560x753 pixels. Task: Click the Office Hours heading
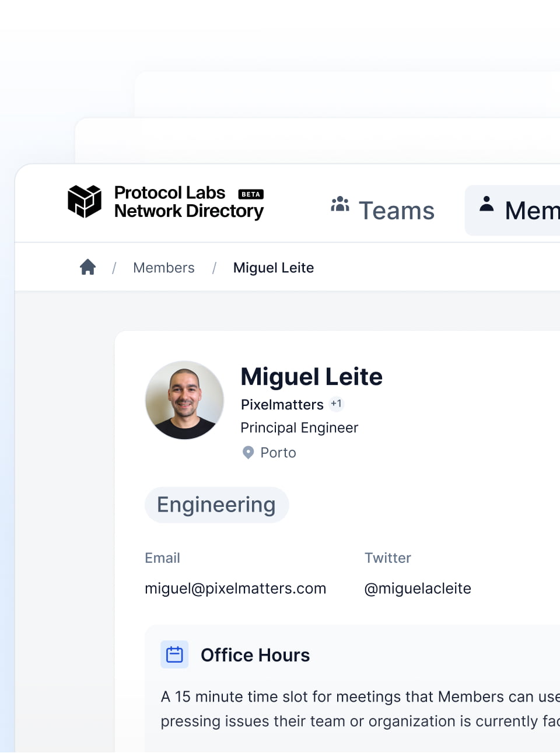click(x=255, y=655)
